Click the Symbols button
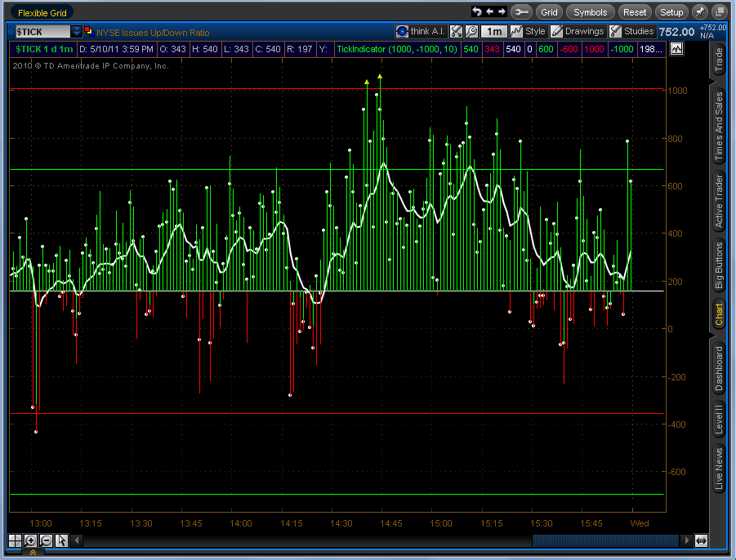This screenshot has height=560, width=736. (x=590, y=12)
